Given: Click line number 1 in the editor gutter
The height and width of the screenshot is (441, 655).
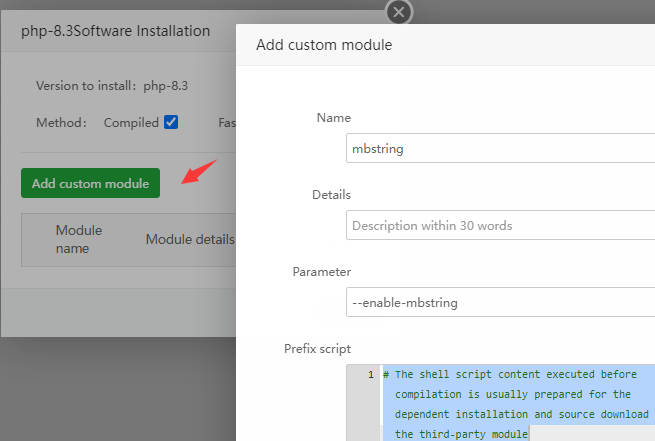Looking at the screenshot, I should (x=370, y=375).
